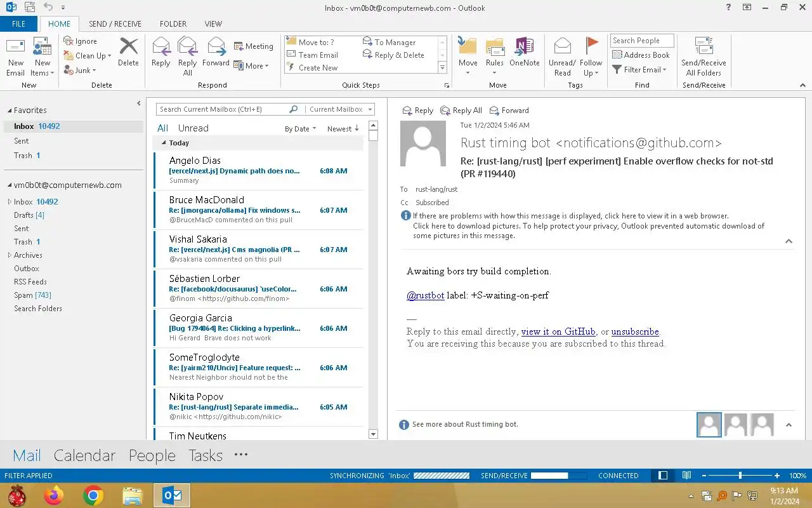Image resolution: width=812 pixels, height=508 pixels.
Task: Click Reply All in the ribbon
Action: coord(188,57)
